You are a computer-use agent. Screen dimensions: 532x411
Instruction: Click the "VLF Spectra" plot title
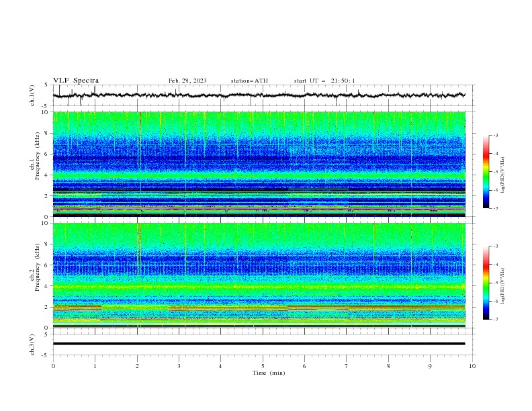(76, 81)
